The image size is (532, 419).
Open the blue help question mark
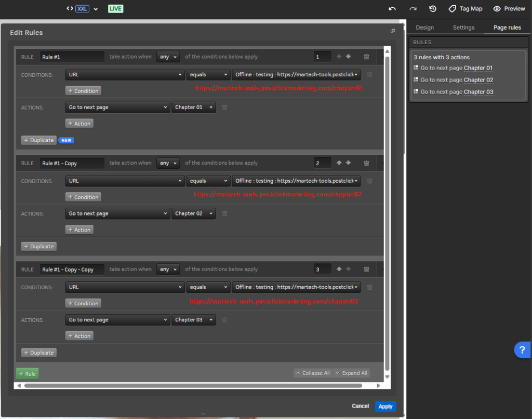tap(522, 350)
